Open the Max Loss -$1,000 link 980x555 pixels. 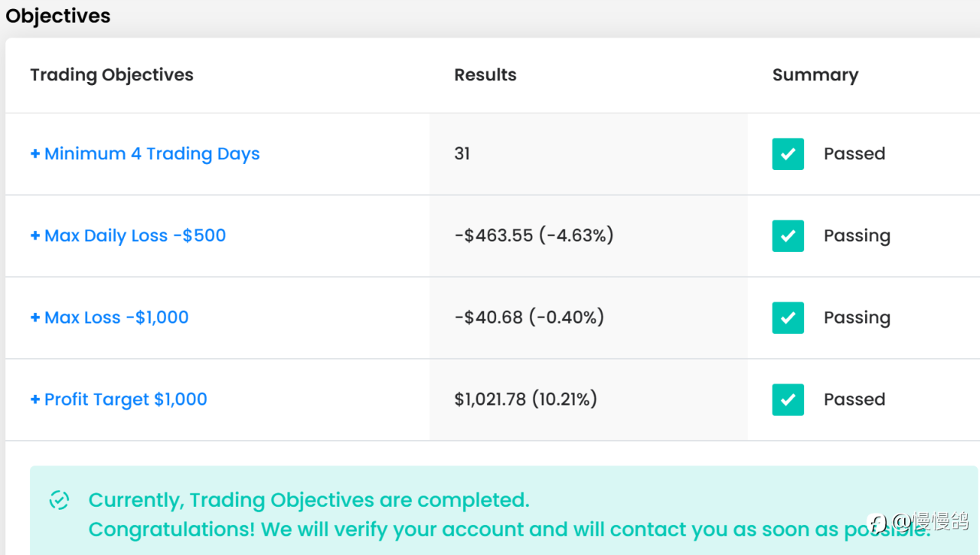[116, 318]
